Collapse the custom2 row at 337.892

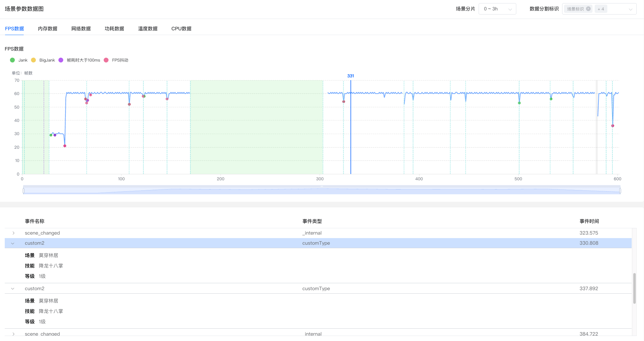[13, 289]
